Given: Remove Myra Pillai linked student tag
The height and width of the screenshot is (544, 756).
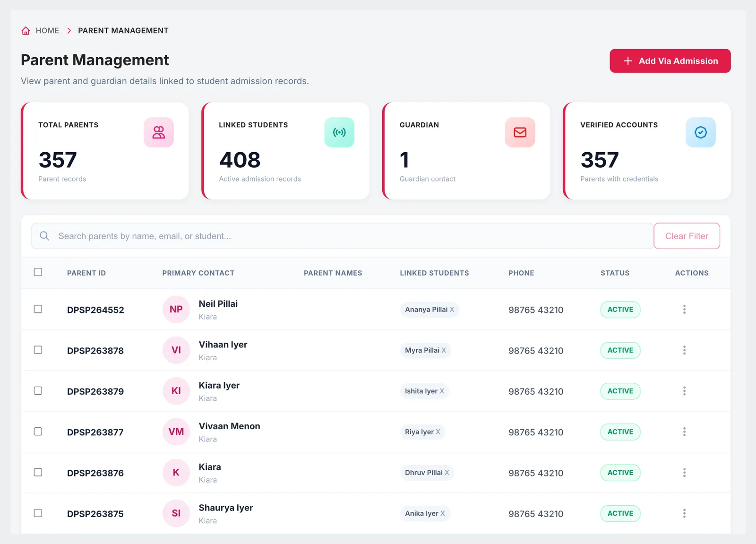Looking at the screenshot, I should click(x=444, y=350).
